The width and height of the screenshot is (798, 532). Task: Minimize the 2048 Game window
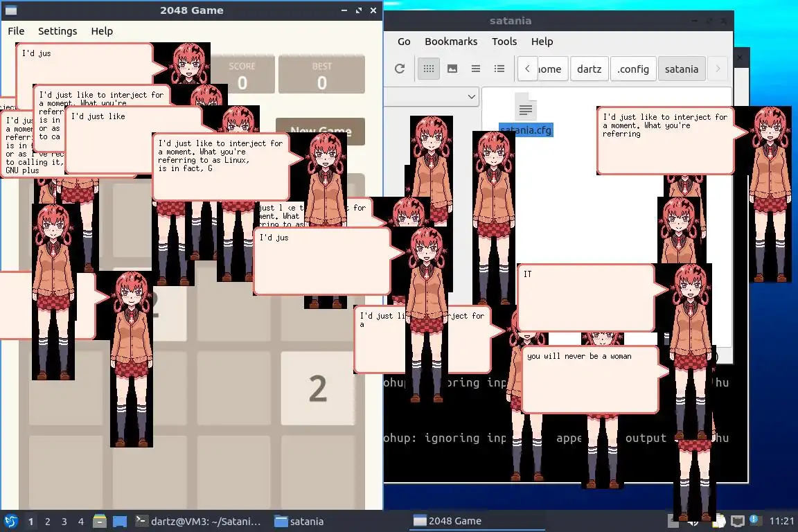tap(344, 10)
